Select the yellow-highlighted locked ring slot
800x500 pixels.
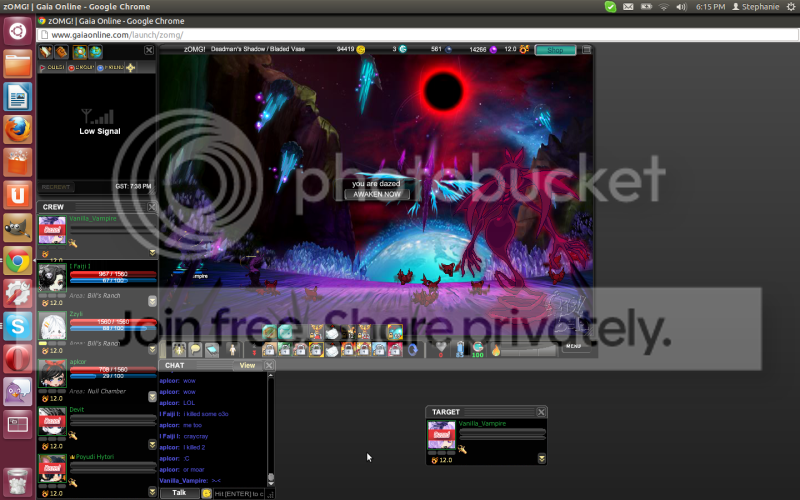tap(316, 349)
